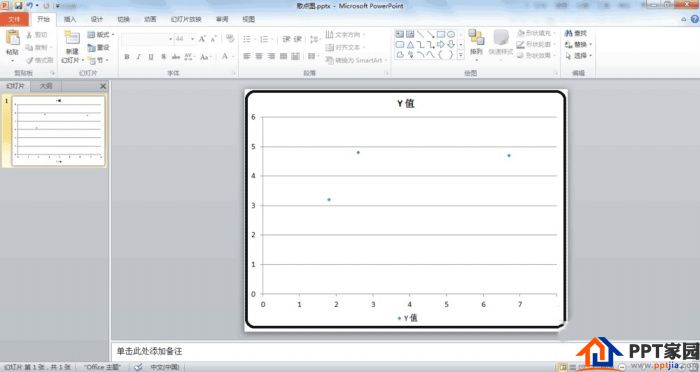Open the font name dropdown
The width and height of the screenshot is (700, 372).
click(170, 39)
